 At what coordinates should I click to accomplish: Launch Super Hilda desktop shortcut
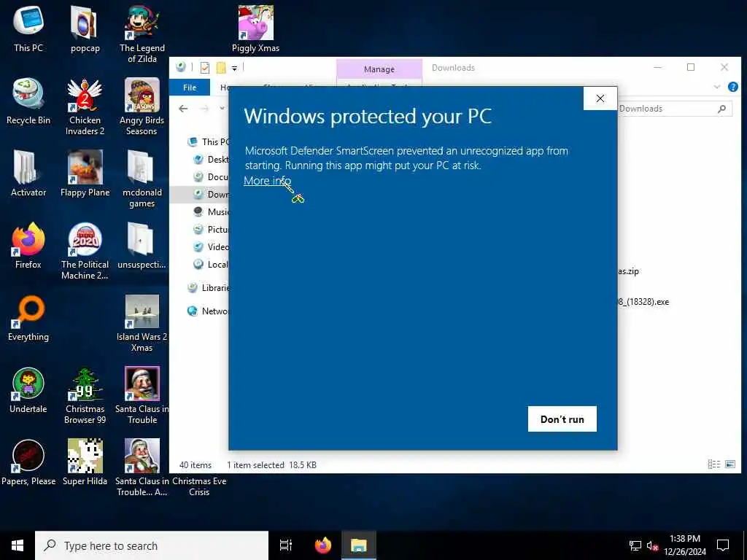[x=85, y=462]
